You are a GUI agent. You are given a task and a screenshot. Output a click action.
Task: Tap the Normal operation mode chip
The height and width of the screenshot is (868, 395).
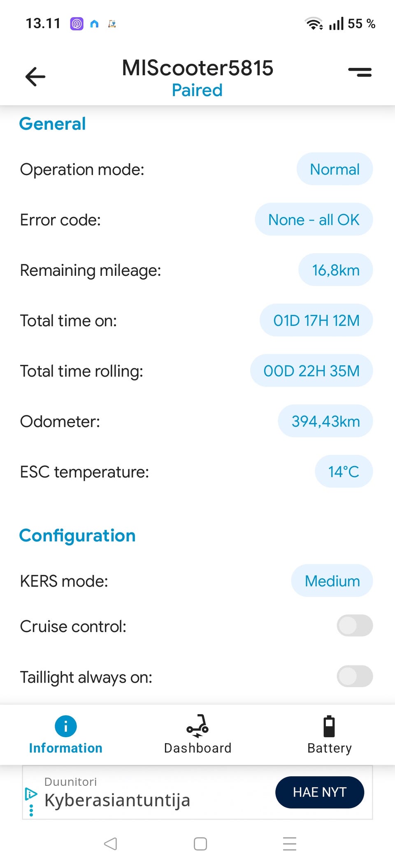tap(335, 169)
